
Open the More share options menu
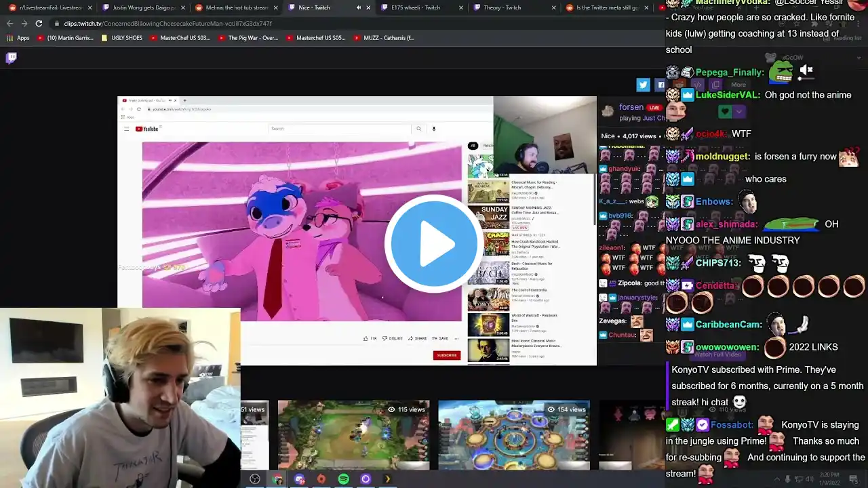coord(738,85)
